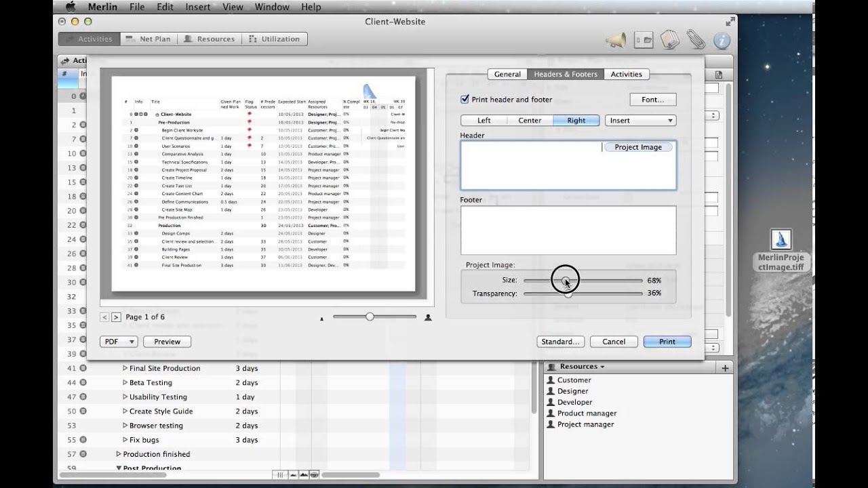Click the stacked papers toolbar icon

click(x=669, y=40)
